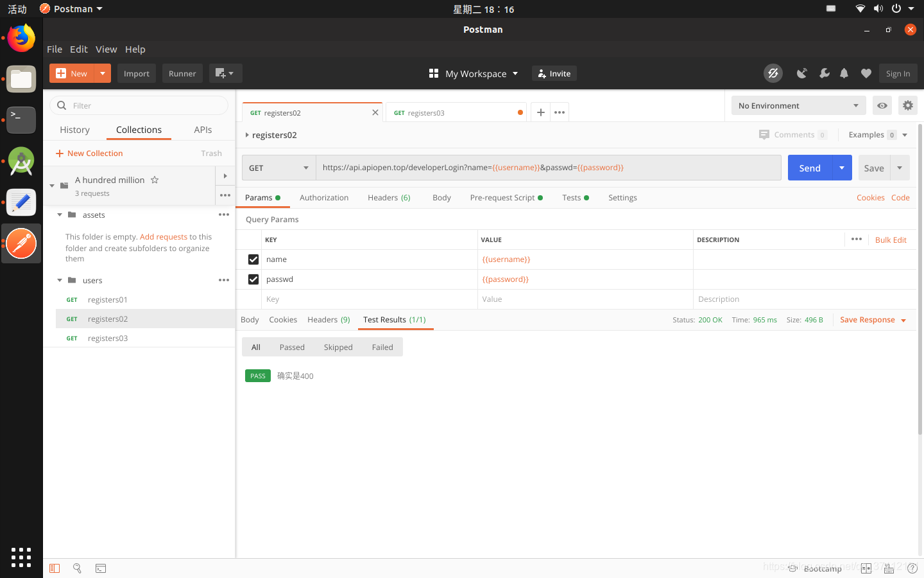The image size is (924, 578).
Task: Close the registers02 request tab
Action: point(375,112)
